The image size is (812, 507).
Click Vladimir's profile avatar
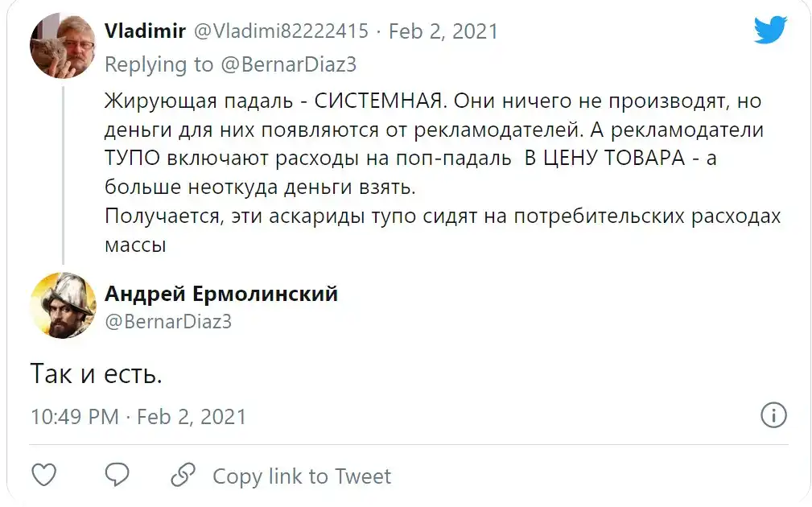click(63, 47)
